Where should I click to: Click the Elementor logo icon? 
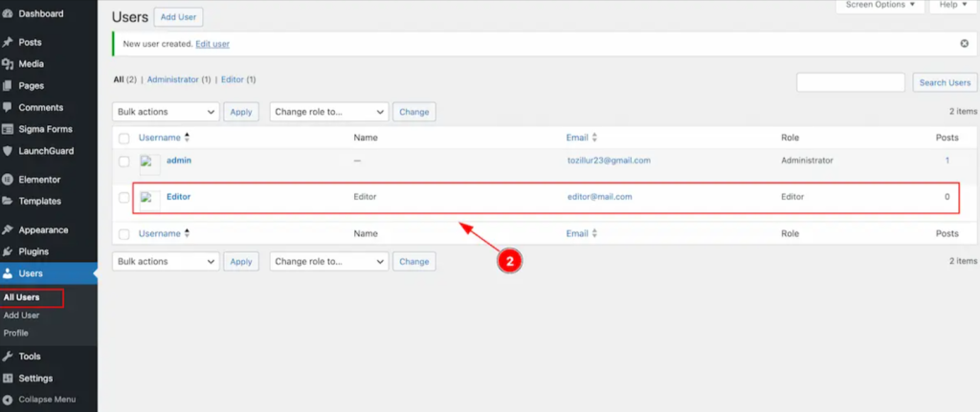[x=8, y=180]
